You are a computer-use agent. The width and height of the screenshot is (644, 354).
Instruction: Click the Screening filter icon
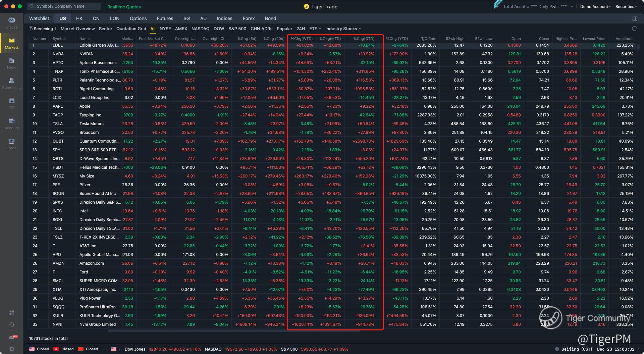(31, 29)
